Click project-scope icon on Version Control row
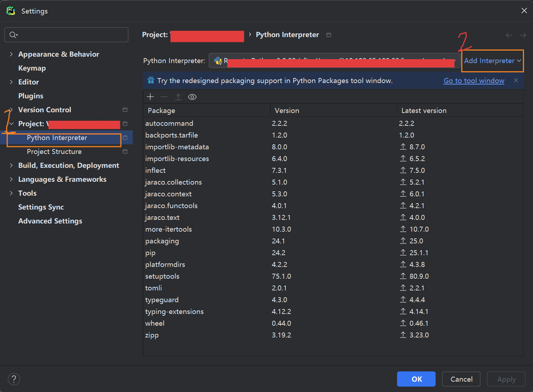533x392 pixels. tap(125, 110)
